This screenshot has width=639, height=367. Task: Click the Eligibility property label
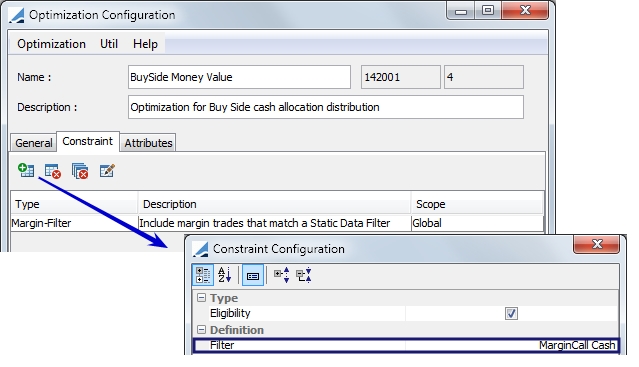coord(230,313)
